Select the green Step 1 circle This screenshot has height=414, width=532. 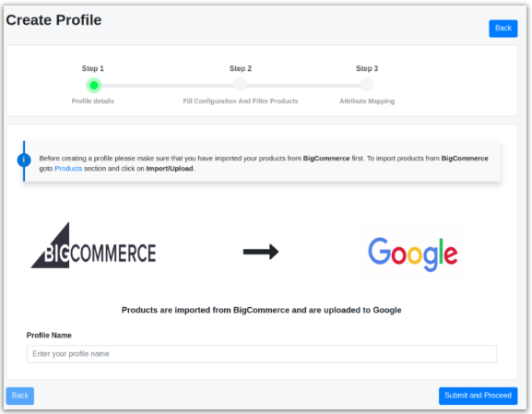[x=94, y=85]
